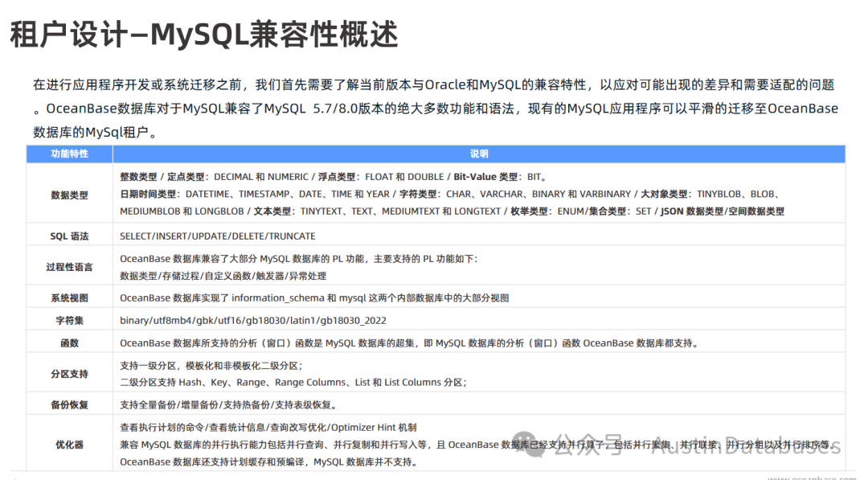This screenshot has width=868, height=480.
Task: Click the line "支持一级分区，模板化和非模板化二级分区；"
Action: click(211, 365)
